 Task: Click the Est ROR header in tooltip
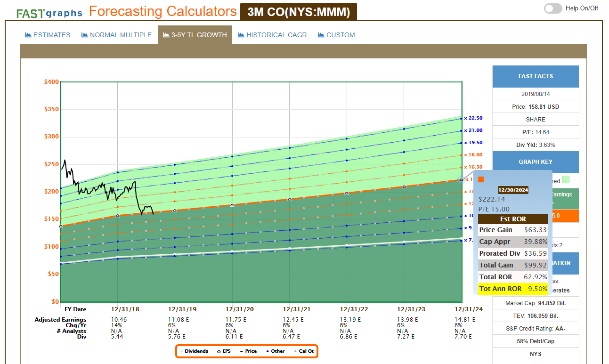pyautogui.click(x=513, y=219)
